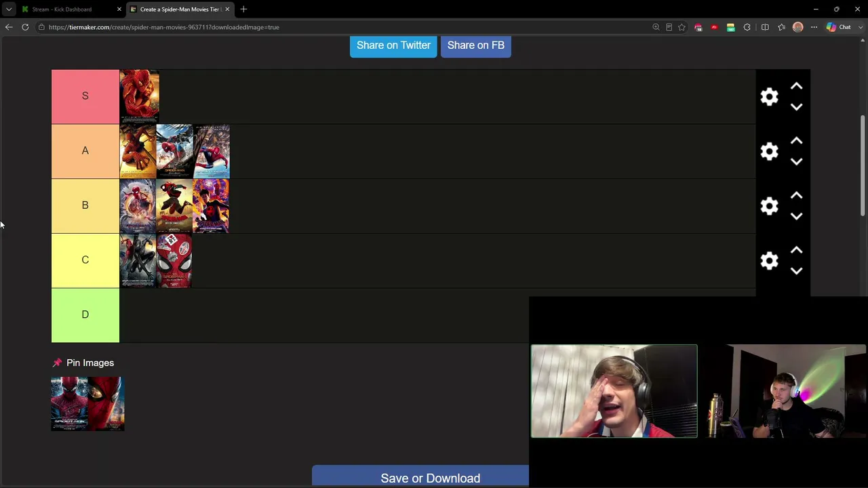This screenshot has width=868, height=488.
Task: Expand the tab search dropdown arrow
Action: tap(9, 9)
